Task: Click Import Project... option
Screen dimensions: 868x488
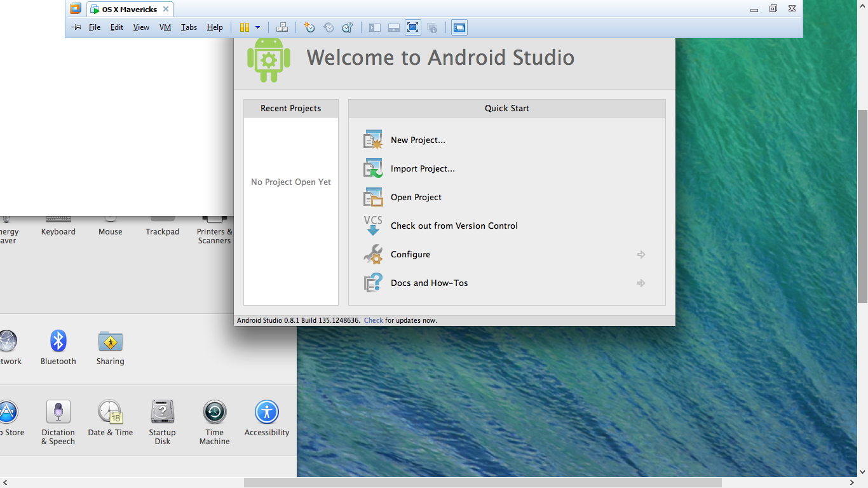Action: tap(423, 168)
